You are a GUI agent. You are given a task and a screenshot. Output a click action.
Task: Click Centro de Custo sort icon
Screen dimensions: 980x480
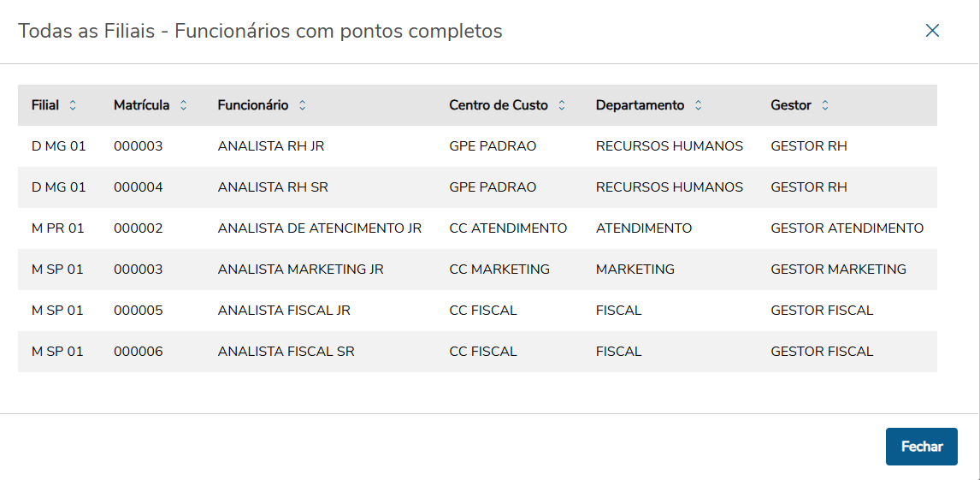tap(562, 105)
